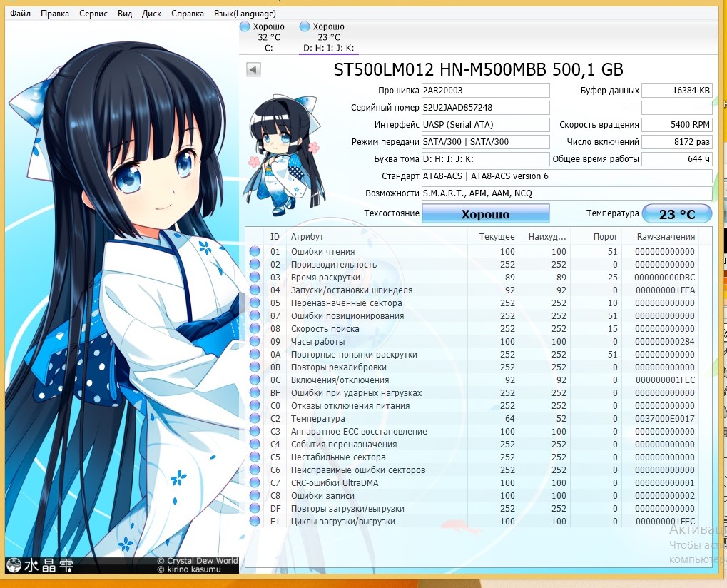Click raw value 0037000E0017
Screen dimensions: 727x588
pos(665,418)
